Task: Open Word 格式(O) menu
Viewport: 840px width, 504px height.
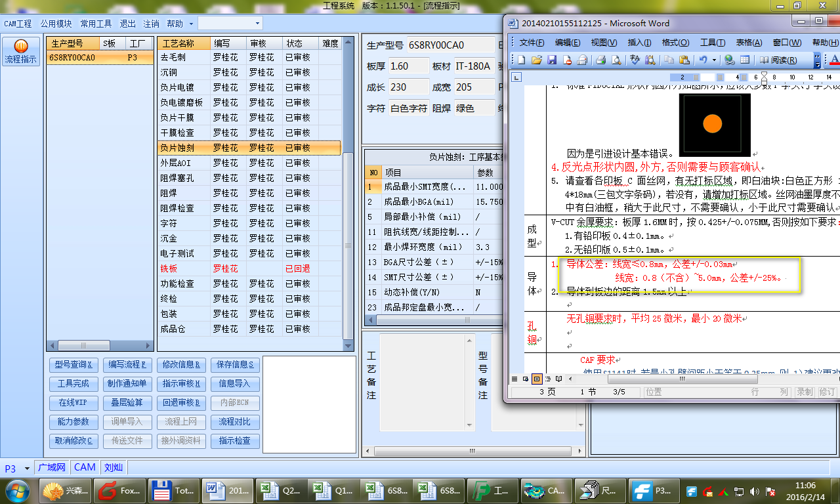Action: 675,43
